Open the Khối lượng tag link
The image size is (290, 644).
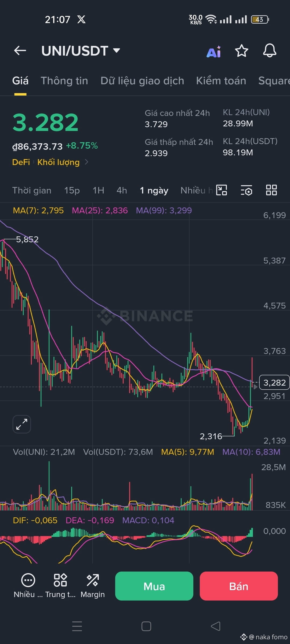[58, 162]
